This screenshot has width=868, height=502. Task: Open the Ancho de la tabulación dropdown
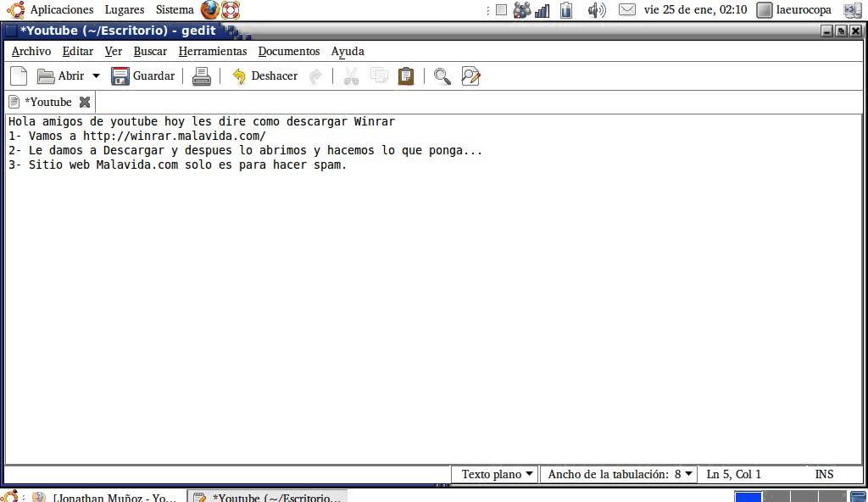(619, 474)
